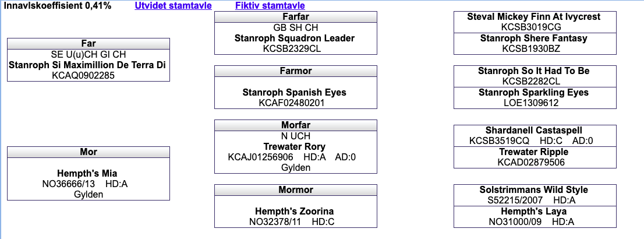Click Hempth's Zoorina in Mormor box

(x=295, y=212)
